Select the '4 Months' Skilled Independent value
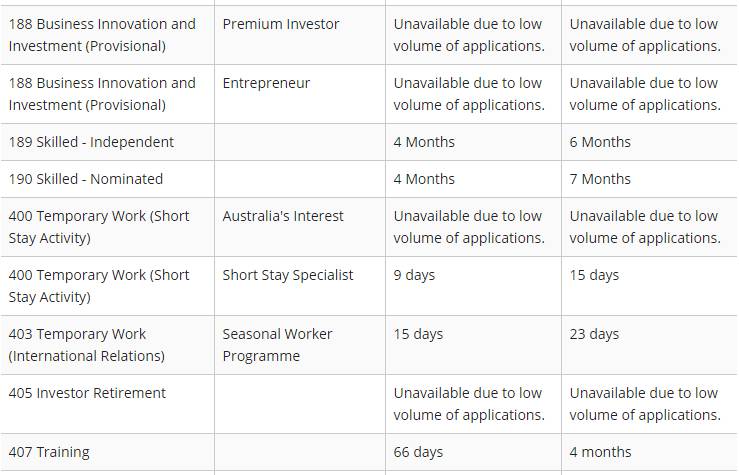Viewport: 739px width, 475px height. point(473,142)
